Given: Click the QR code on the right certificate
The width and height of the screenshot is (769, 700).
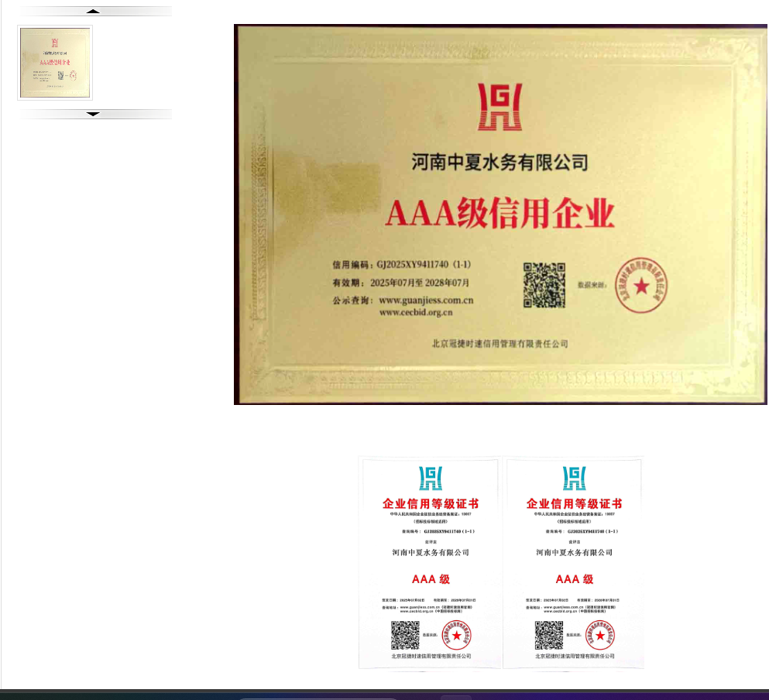Looking at the screenshot, I should 549,635.
